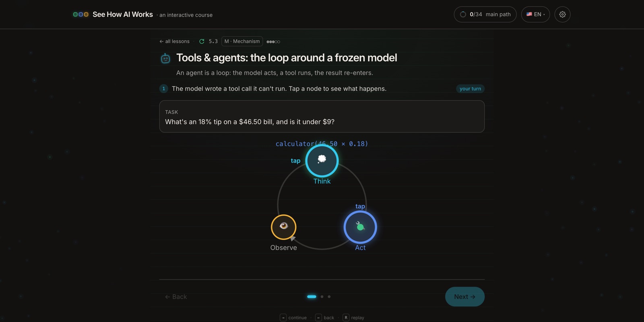Open settings with the gear icon

[562, 14]
